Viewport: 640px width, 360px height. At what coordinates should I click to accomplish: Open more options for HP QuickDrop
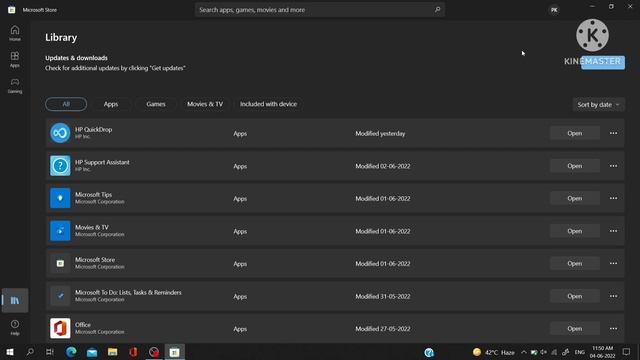click(x=613, y=133)
